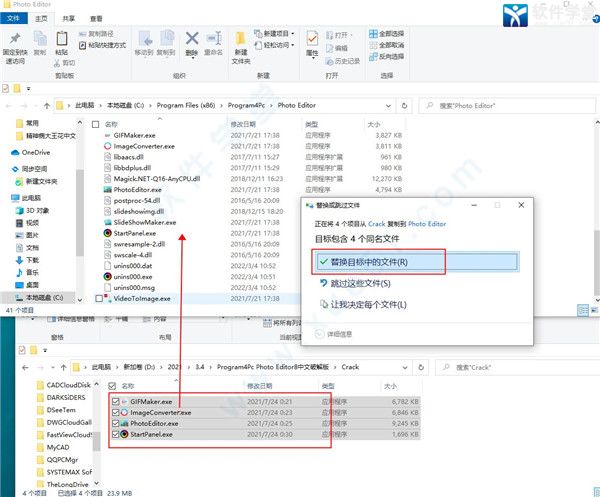600x497 pixels.
Task: Click the Search Photo Editor field
Action: [507, 106]
